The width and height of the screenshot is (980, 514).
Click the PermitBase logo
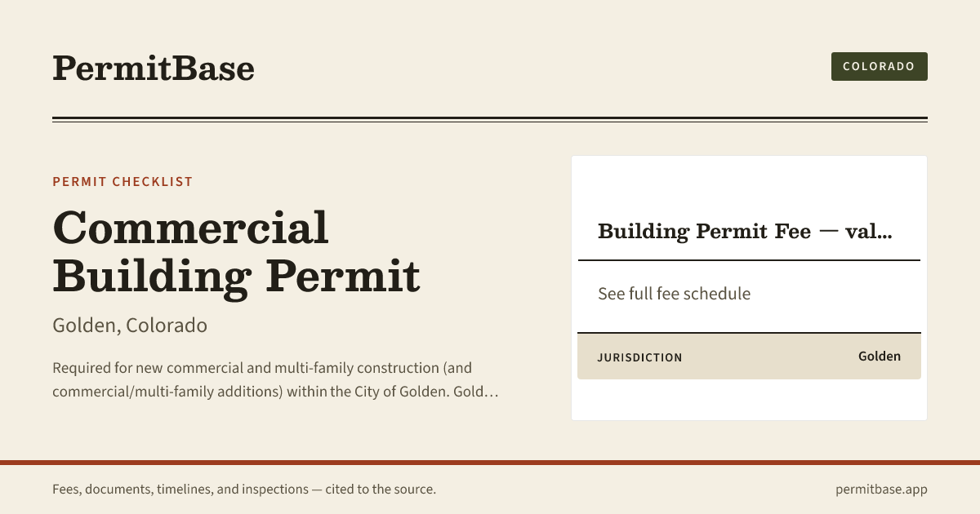(x=154, y=68)
